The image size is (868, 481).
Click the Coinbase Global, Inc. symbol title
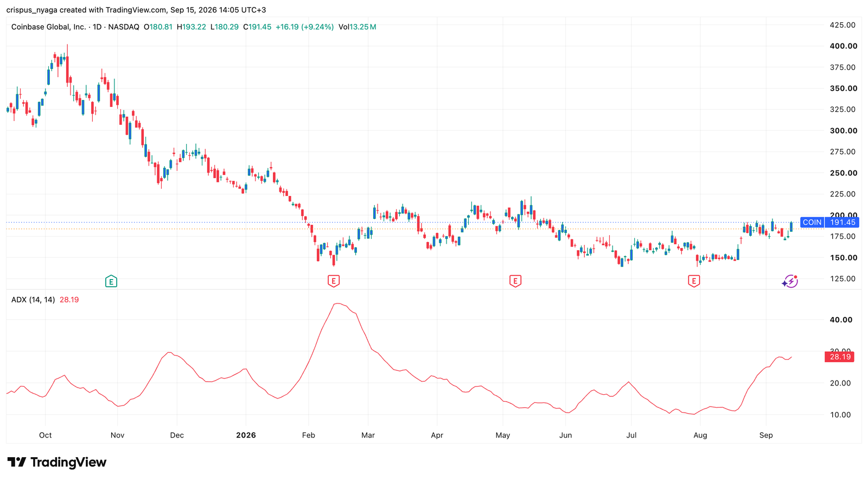coord(49,27)
